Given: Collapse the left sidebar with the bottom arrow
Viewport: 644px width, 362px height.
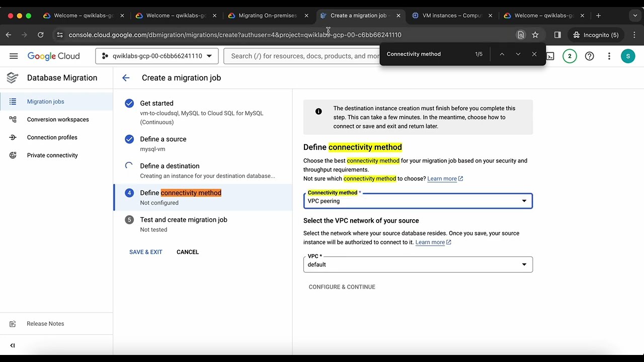Looking at the screenshot, I should [13, 345].
